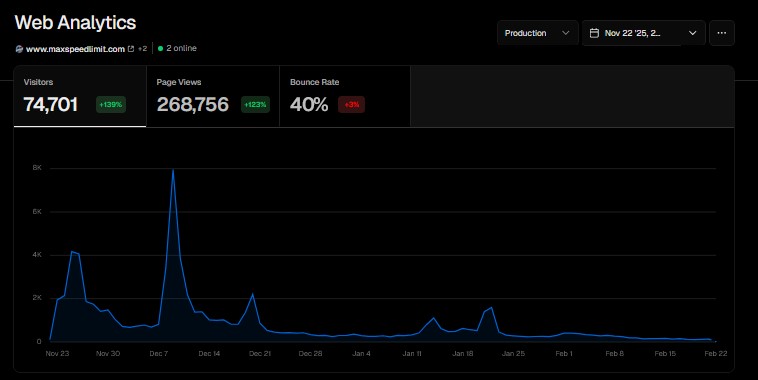This screenshot has width=758, height=380.
Task: Click the site favicon before www.maxspeedlimit.com
Action: pyautogui.click(x=19, y=49)
